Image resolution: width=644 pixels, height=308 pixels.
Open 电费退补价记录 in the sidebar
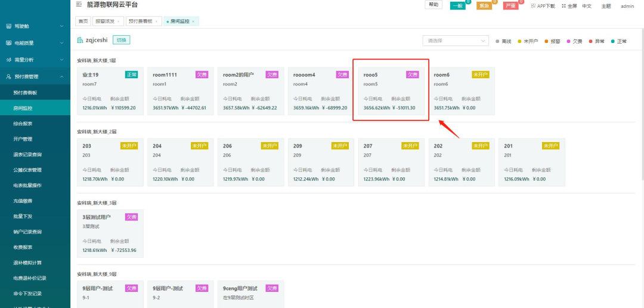tap(35, 278)
